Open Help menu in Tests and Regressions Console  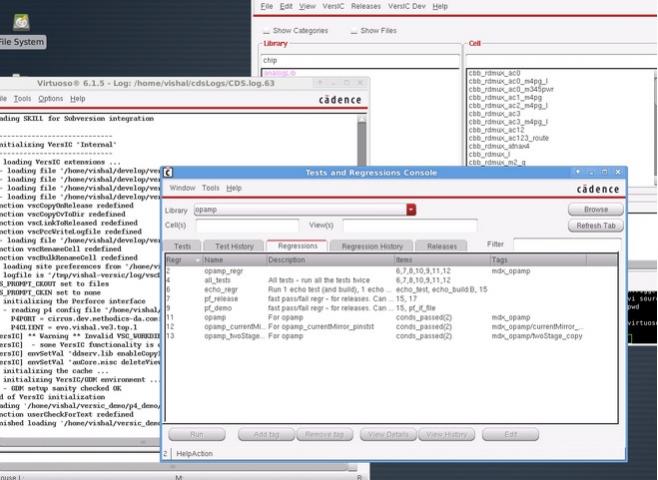tap(234, 188)
